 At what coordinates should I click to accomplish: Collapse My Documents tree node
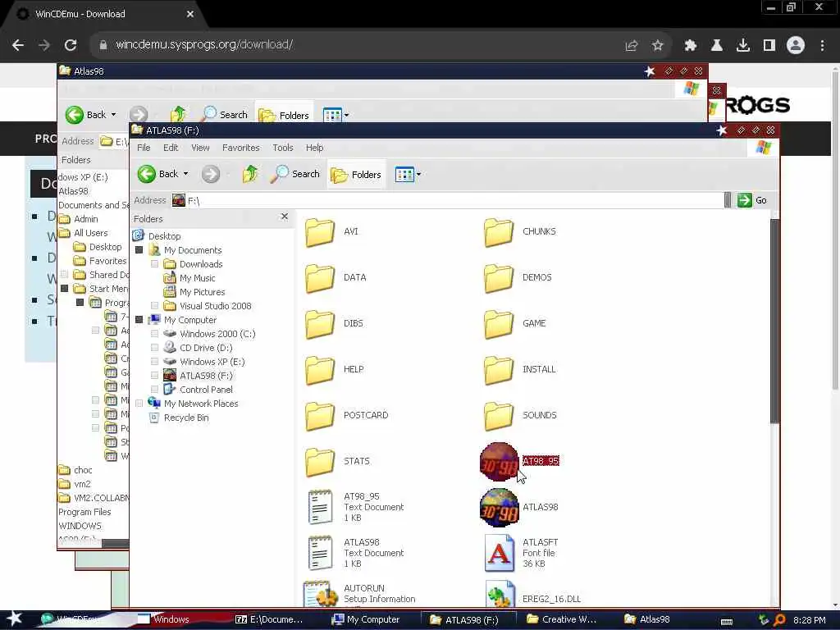pyautogui.click(x=139, y=250)
